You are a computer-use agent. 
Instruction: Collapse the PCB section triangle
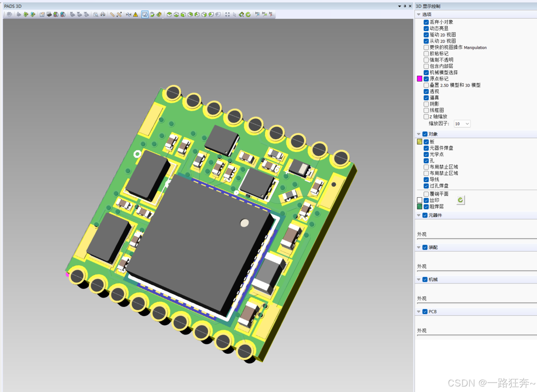click(418, 312)
